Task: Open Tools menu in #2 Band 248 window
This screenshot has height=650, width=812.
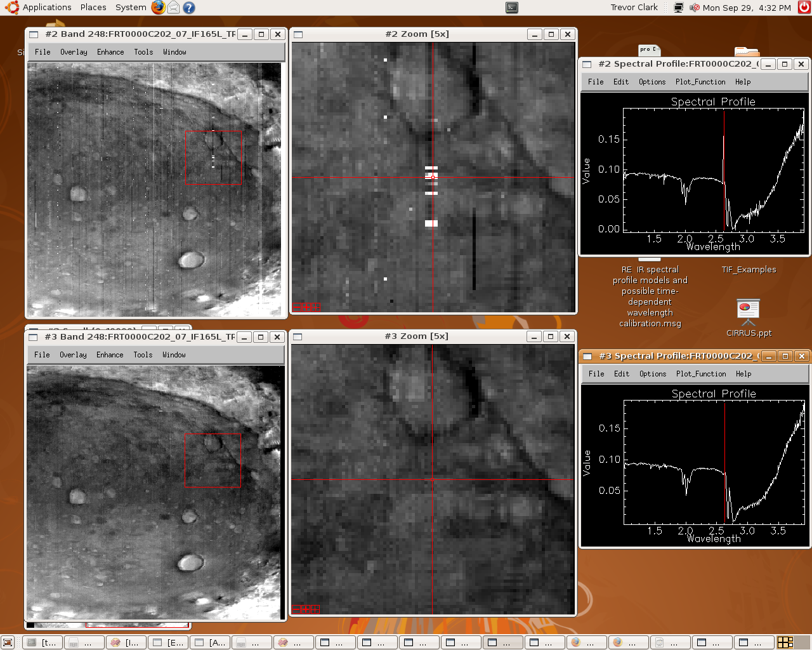Action: click(143, 52)
